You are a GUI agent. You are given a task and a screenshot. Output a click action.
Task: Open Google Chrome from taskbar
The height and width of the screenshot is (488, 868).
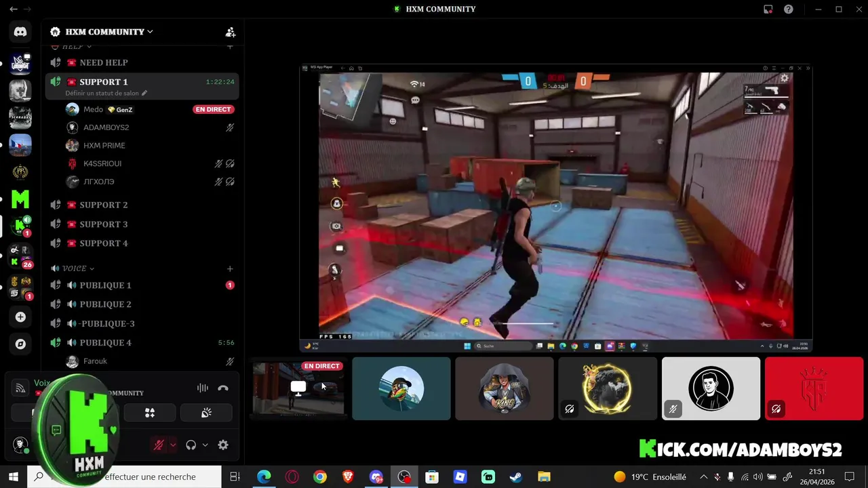click(x=320, y=476)
